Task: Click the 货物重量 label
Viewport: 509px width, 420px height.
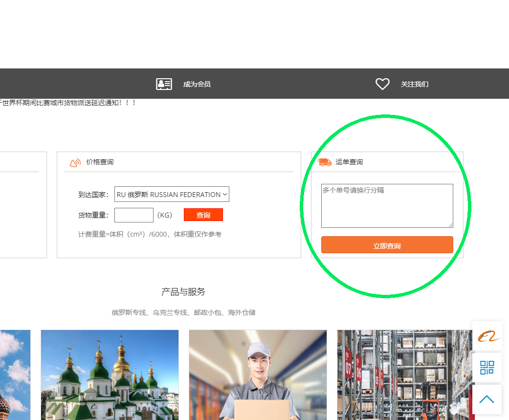Action: (93, 215)
